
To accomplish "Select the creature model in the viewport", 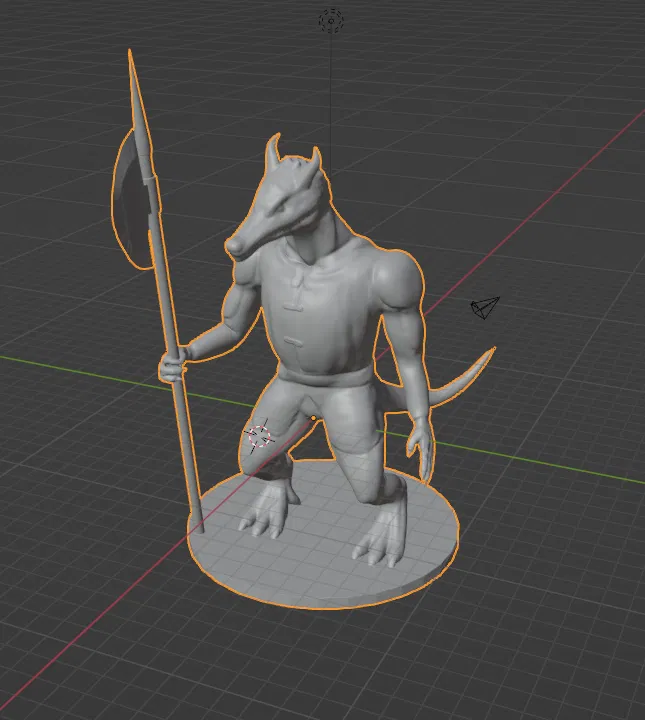I will click(x=317, y=321).
